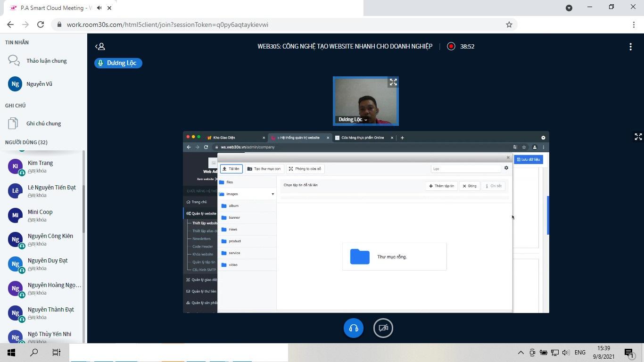Image resolution: width=644 pixels, height=362 pixels.
Task: Open the meeting options kebab menu
Action: 630,46
